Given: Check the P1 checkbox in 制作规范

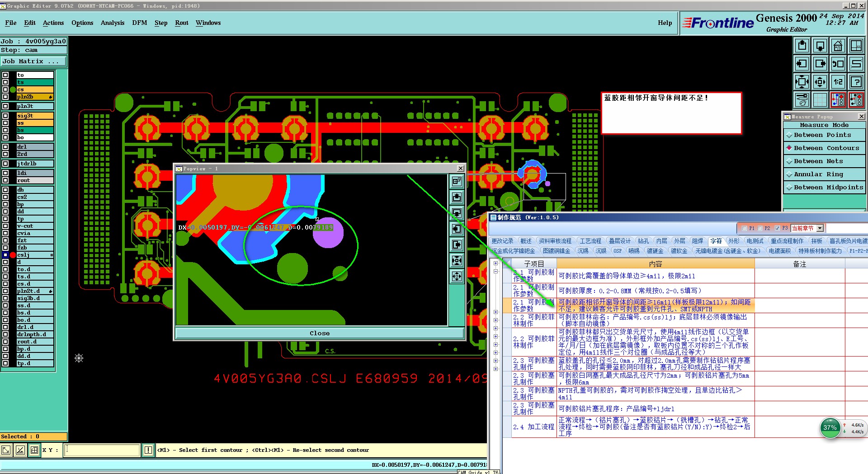Looking at the screenshot, I should coord(745,228).
